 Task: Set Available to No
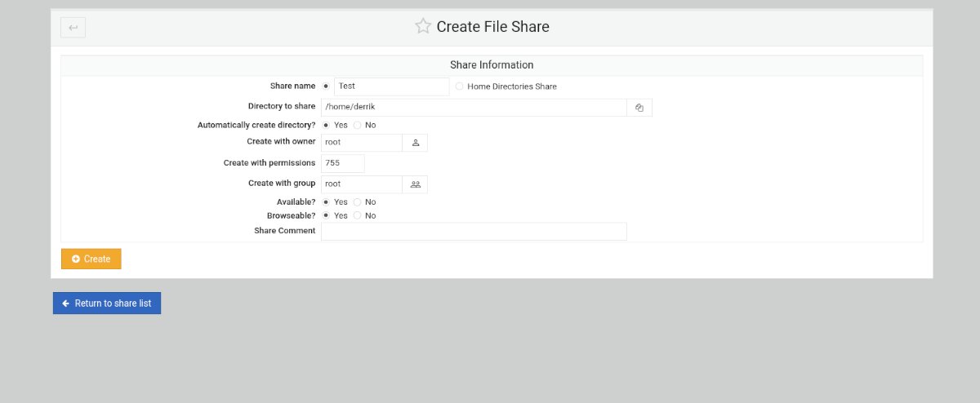[358, 202]
